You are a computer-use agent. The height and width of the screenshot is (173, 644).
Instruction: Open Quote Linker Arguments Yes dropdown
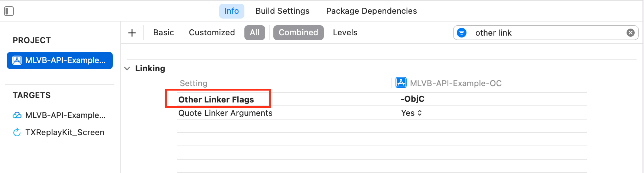[412, 113]
